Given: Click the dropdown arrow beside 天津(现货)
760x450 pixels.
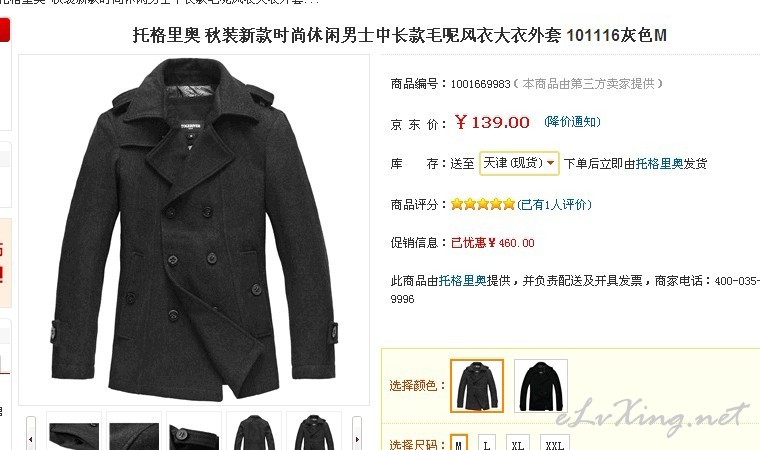Looking at the screenshot, I should [x=551, y=163].
